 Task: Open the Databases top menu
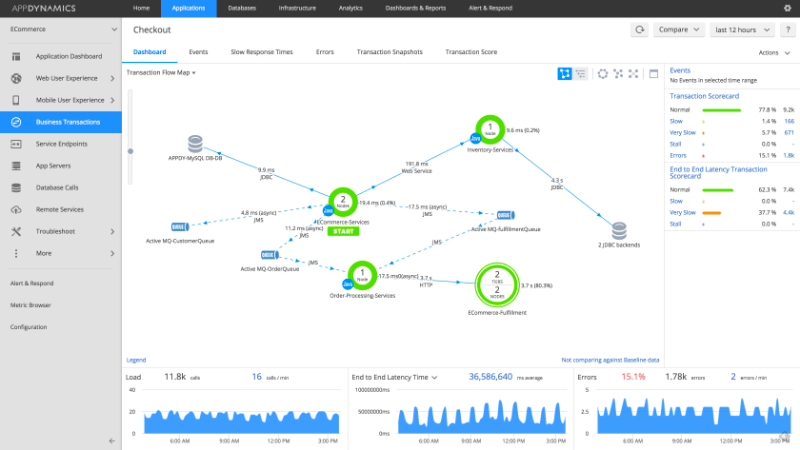point(242,8)
